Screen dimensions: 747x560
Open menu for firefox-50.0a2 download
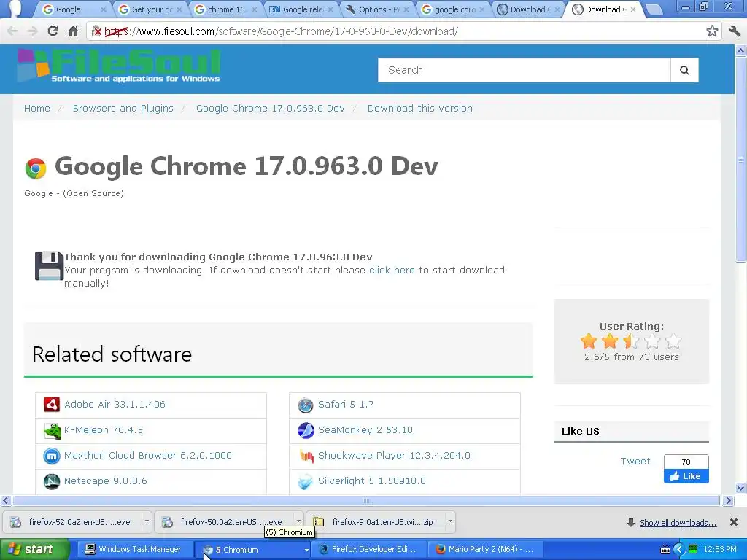[298, 521]
